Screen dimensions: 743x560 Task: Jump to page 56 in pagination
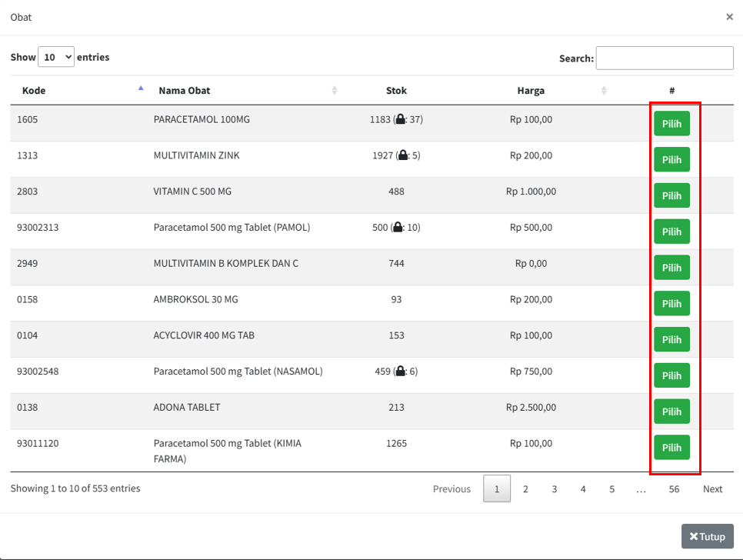coord(674,489)
